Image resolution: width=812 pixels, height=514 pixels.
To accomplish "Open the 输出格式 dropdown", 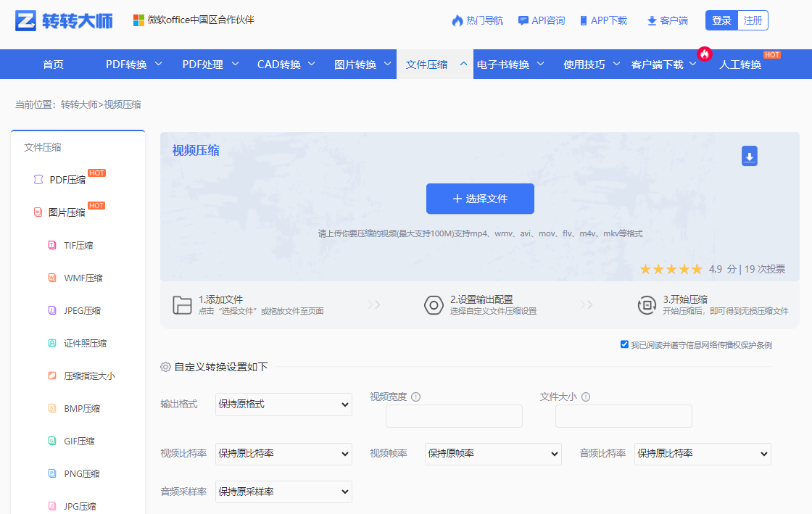I will tap(283, 405).
